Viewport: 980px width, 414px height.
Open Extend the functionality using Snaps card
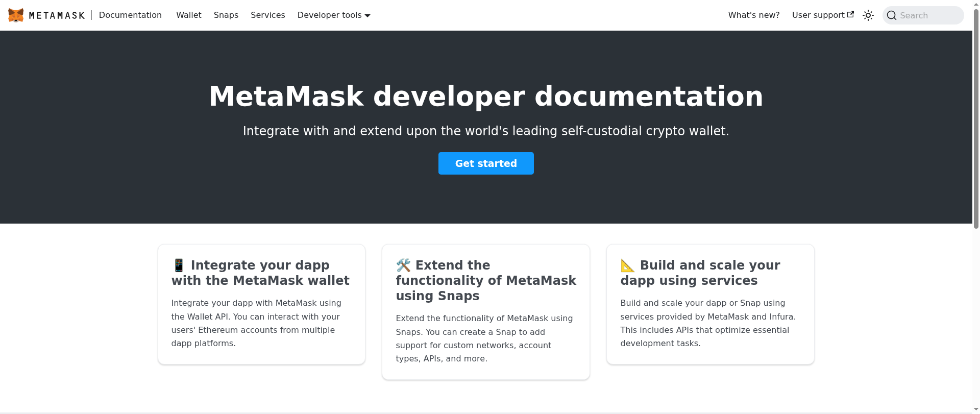[x=486, y=312]
